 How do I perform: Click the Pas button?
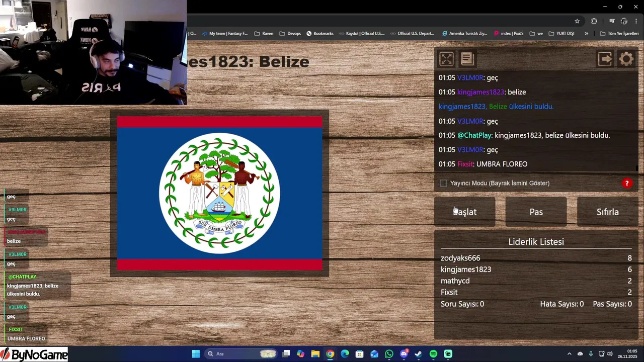pyautogui.click(x=536, y=212)
